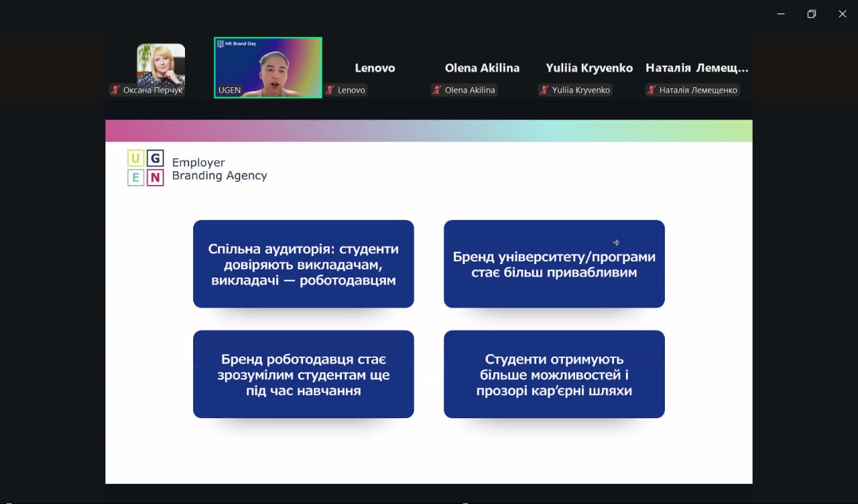Select the active speaker UGEN video tile
The image size is (858, 504).
pyautogui.click(x=268, y=67)
